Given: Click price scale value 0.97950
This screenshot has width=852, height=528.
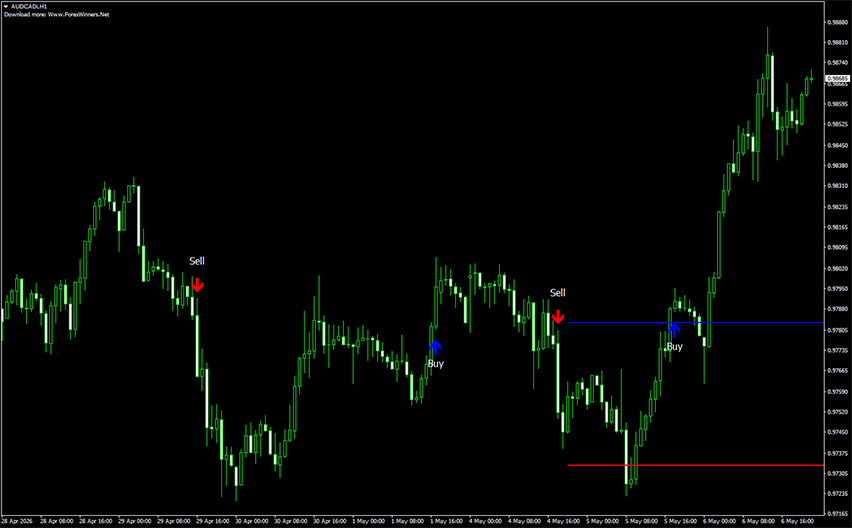Looking at the screenshot, I should coord(838,288).
